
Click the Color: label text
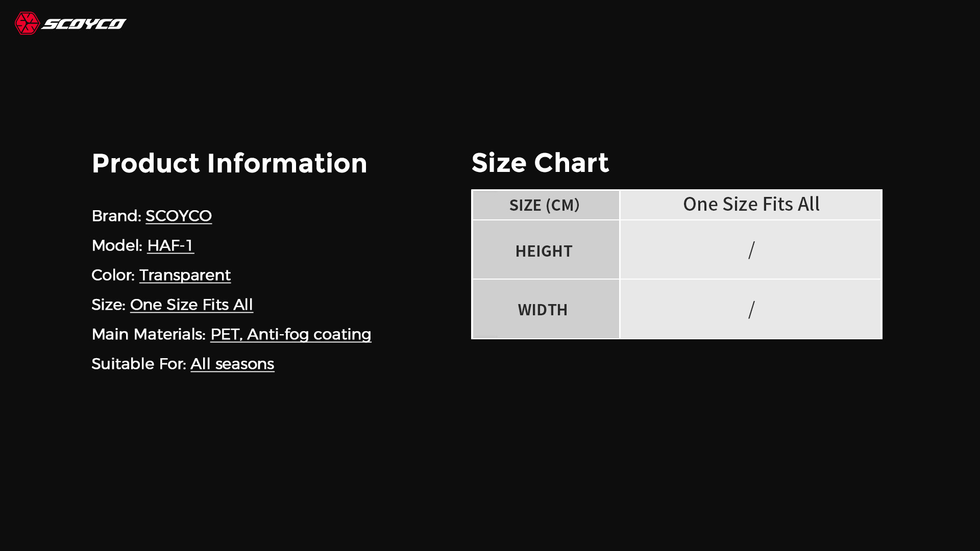(113, 275)
